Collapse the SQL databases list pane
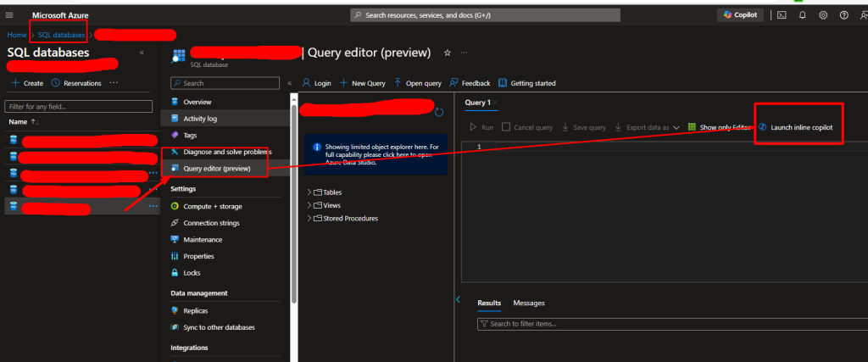The width and height of the screenshot is (868, 362). coord(142,53)
